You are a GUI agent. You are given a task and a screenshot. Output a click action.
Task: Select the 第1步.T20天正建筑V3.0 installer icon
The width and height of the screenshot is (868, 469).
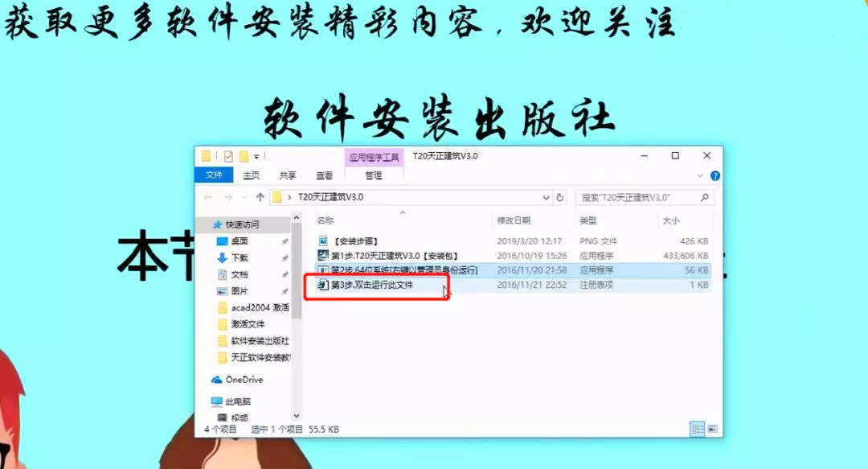[323, 255]
